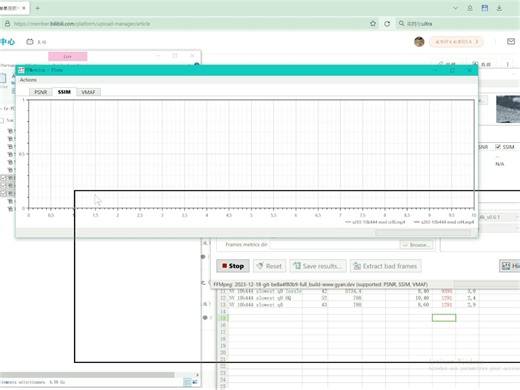Select the pink Live tab in the explorer window
This screenshot has width=520, height=390.
68,56
